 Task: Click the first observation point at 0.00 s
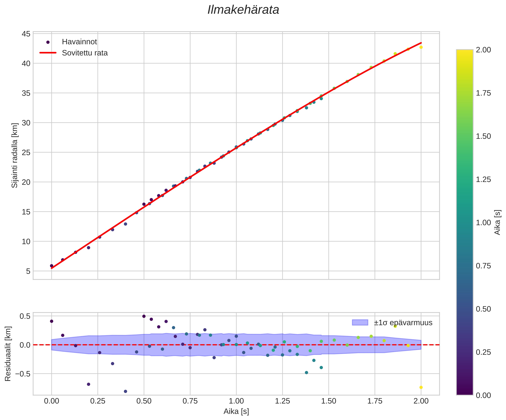[x=52, y=266]
